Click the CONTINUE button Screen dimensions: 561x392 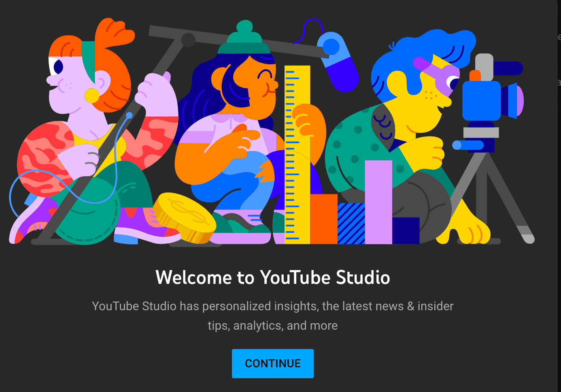pyautogui.click(x=273, y=364)
